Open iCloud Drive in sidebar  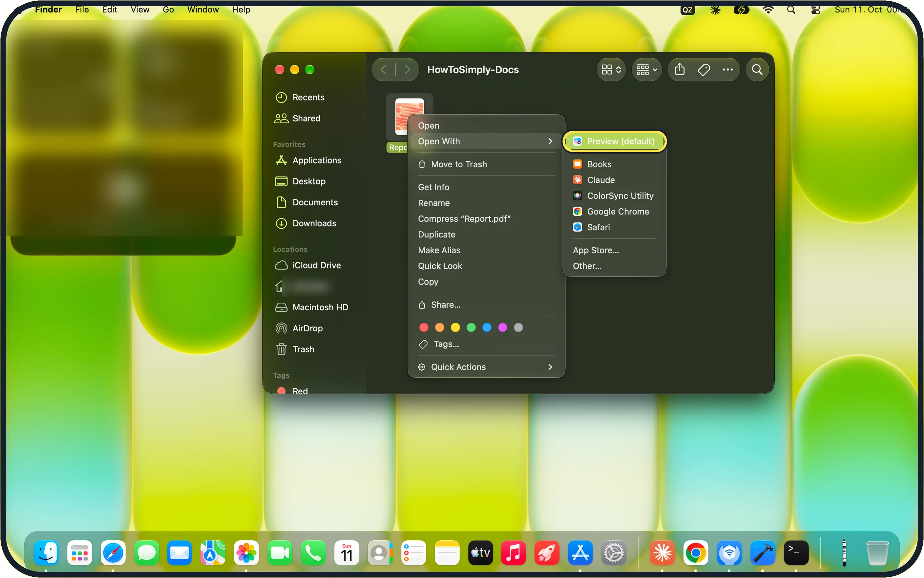314,265
